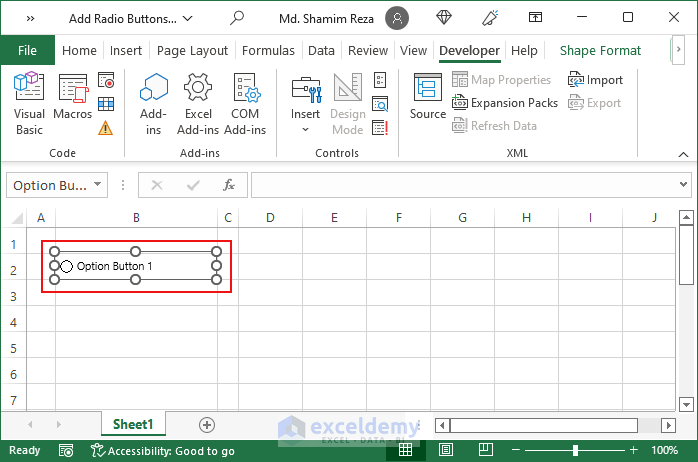
Task: Click the formula Cancel X icon
Action: (157, 185)
